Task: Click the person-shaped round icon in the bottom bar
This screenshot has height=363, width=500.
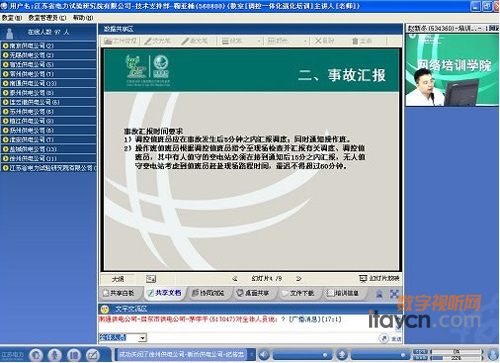Action: [x=55, y=355]
